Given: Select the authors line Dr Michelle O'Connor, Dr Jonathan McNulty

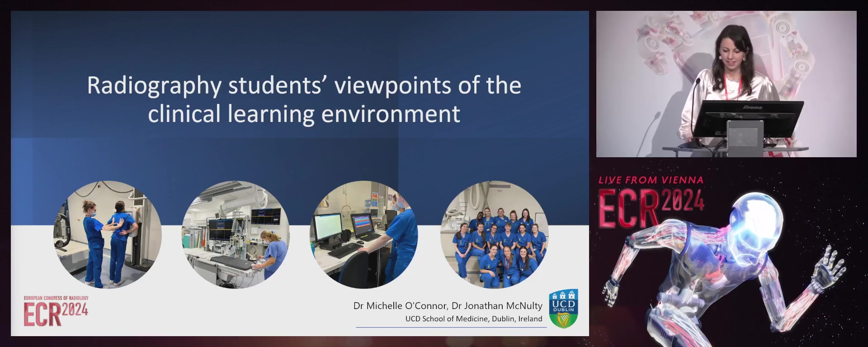Looking at the screenshot, I should [448, 306].
